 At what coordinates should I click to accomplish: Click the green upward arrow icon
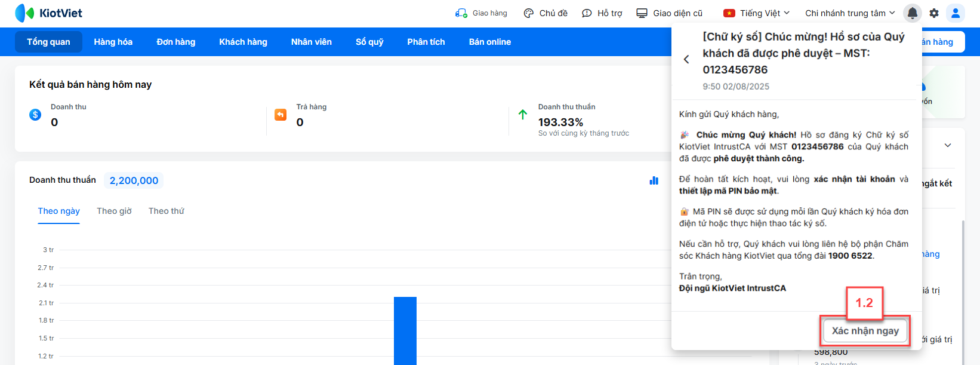pos(523,115)
